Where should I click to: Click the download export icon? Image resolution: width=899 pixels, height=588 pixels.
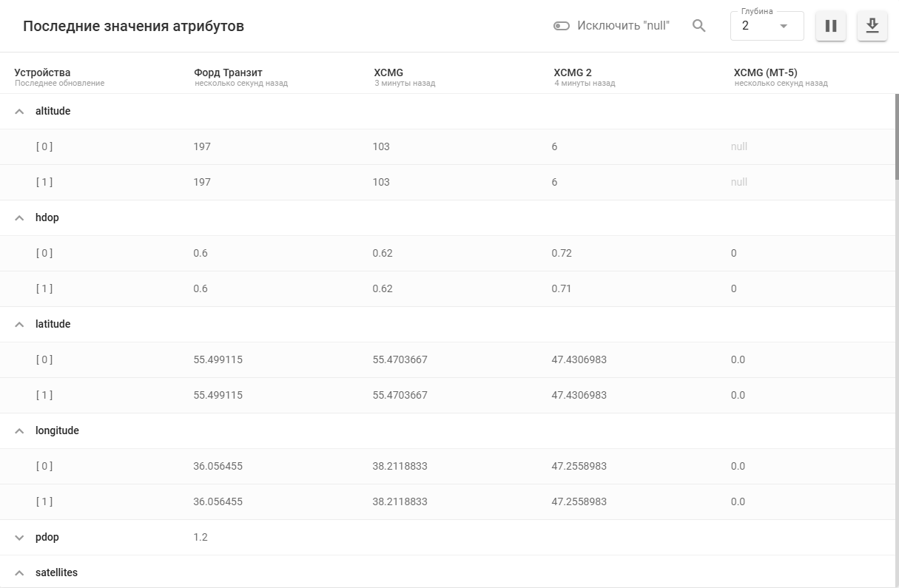(872, 26)
